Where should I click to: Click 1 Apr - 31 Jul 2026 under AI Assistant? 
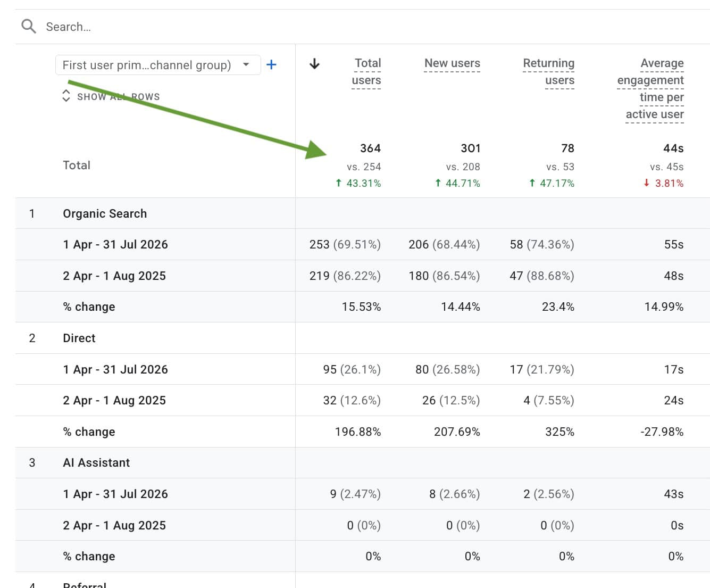tap(115, 494)
